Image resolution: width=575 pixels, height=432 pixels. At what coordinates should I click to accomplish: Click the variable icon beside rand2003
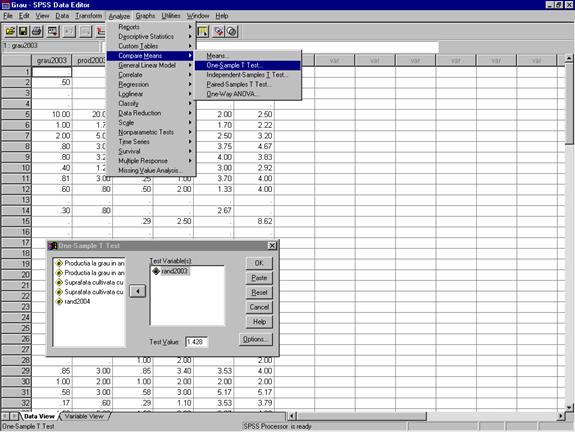click(156, 271)
